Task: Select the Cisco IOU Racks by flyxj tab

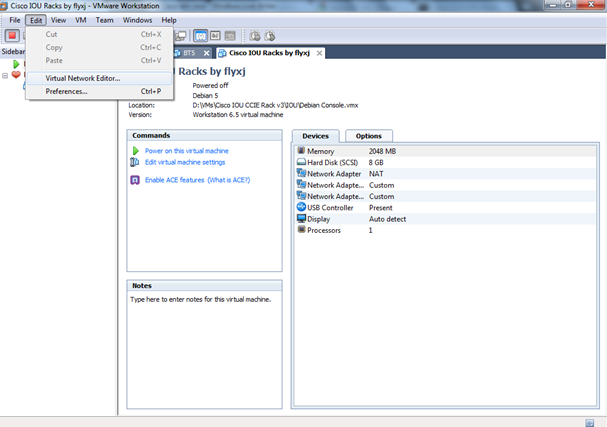Action: [x=269, y=53]
